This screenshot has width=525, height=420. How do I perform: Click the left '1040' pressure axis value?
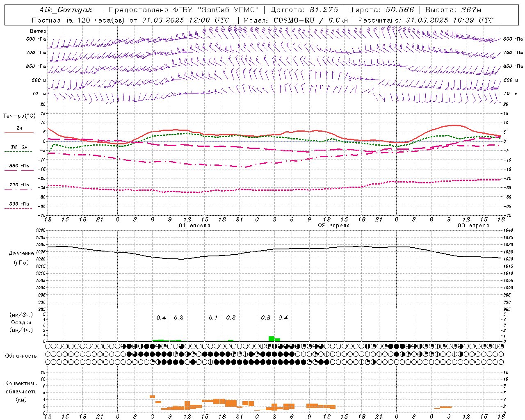pos(41,231)
